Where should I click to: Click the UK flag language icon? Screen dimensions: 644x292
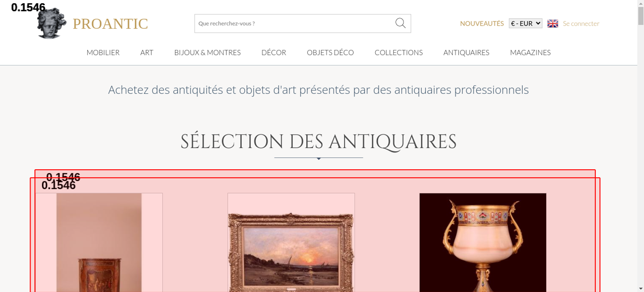[x=553, y=23]
